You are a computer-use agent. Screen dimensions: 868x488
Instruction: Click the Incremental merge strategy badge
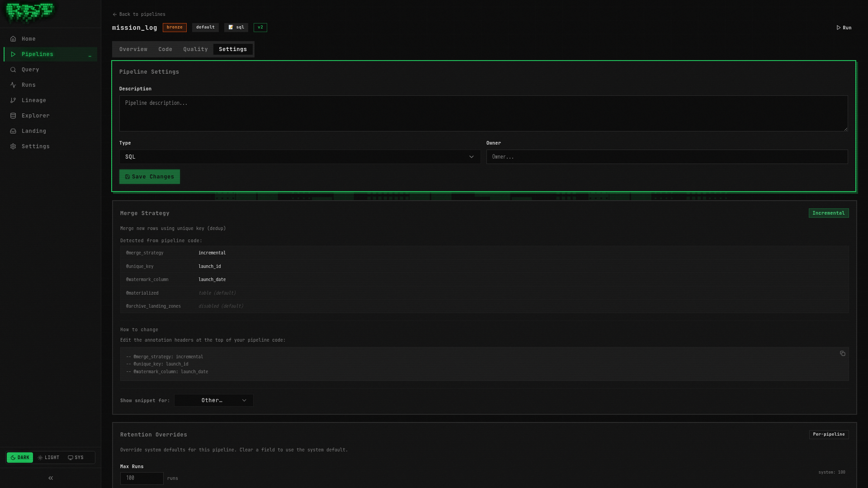pyautogui.click(x=828, y=213)
